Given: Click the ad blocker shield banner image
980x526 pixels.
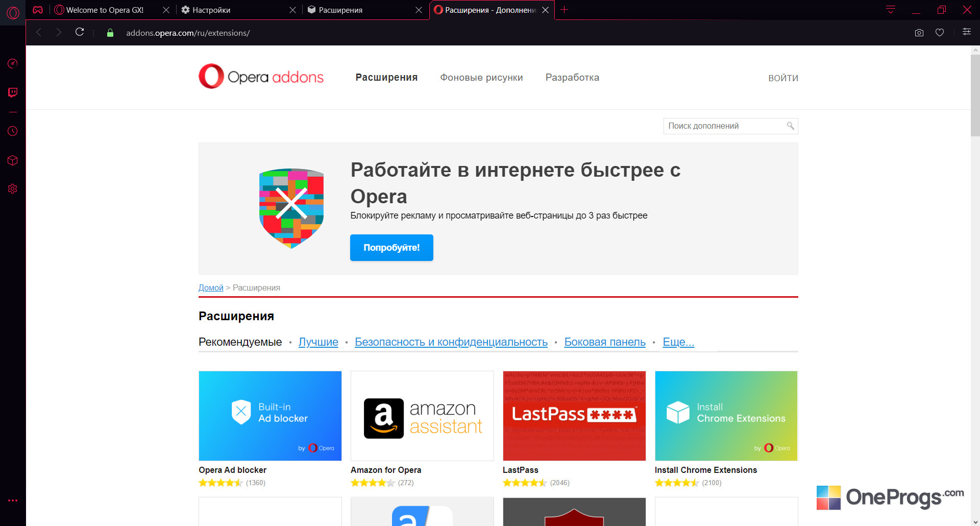Looking at the screenshot, I should click(x=291, y=208).
